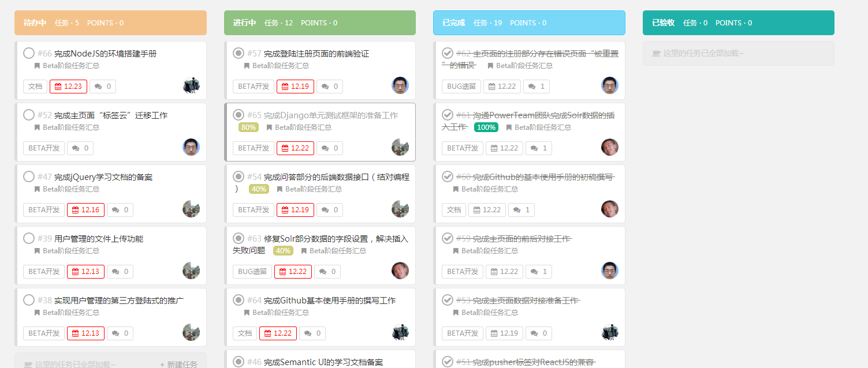Click assignee avatar on task #61

coord(610,147)
